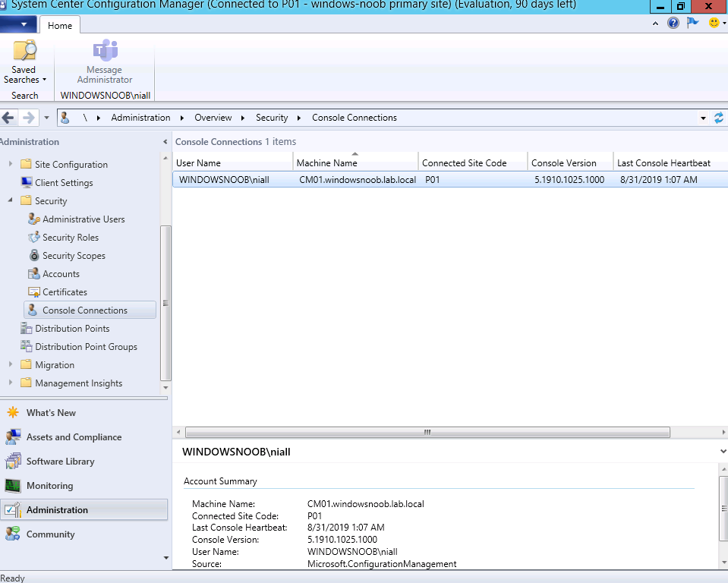This screenshot has height=583, width=728.
Task: Open the Saved Searches dropdown arrow
Action: point(44,80)
